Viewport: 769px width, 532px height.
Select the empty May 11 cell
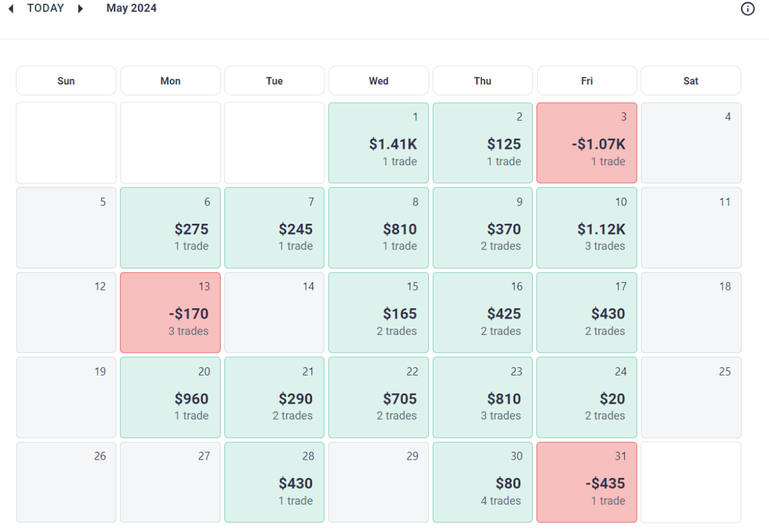[x=691, y=228]
